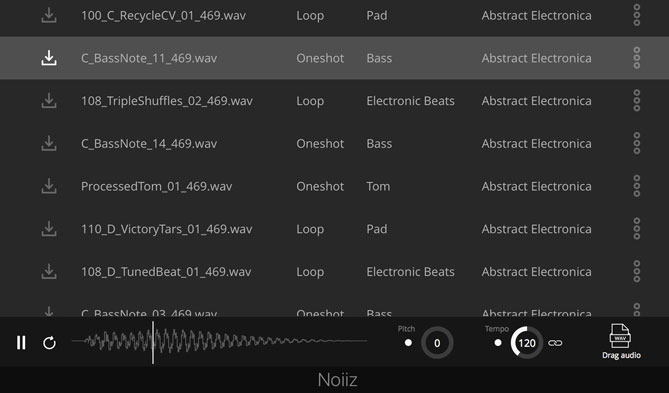
Task: Click the loop/restart playback icon
Action: [x=49, y=343]
